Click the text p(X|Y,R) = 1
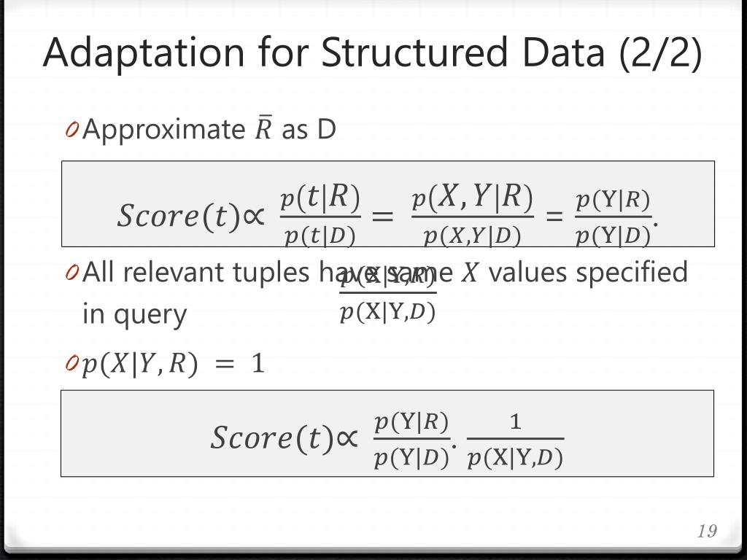747x560 pixels. click(174, 364)
